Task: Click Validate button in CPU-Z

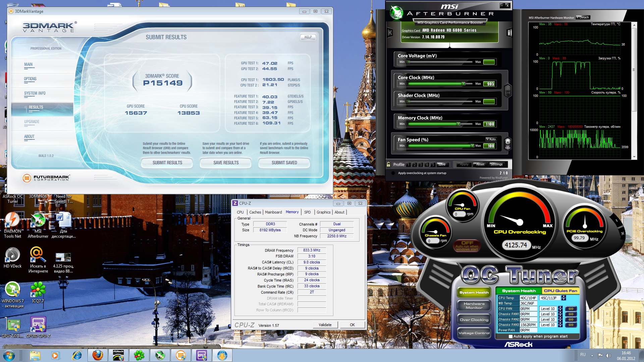Action: point(325,325)
